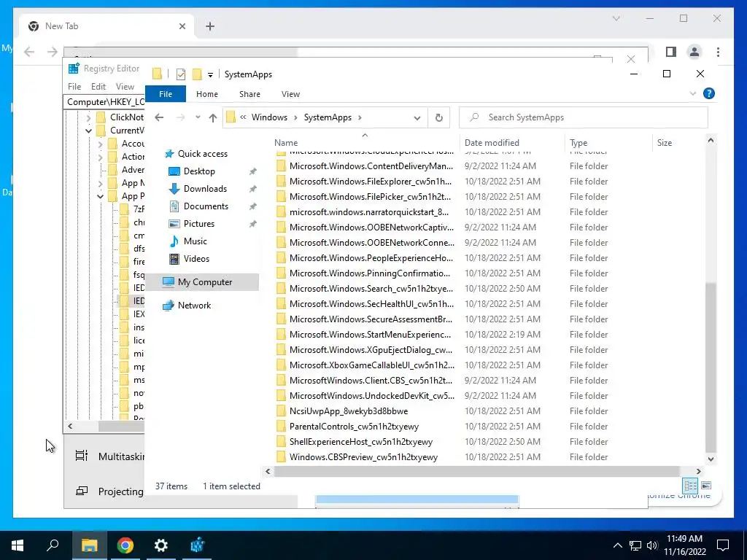Click Windows in the address breadcrumb
The image size is (747, 560).
point(269,117)
